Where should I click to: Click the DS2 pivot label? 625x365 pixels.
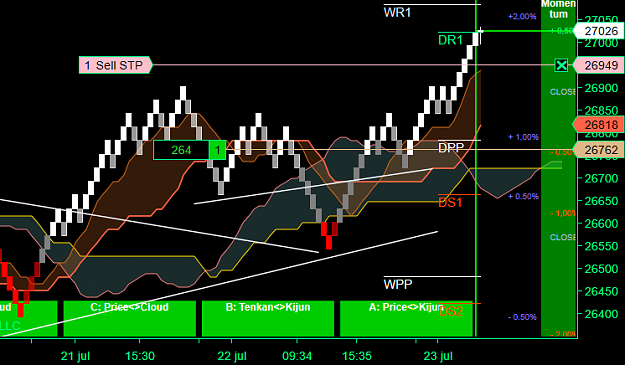(x=450, y=311)
